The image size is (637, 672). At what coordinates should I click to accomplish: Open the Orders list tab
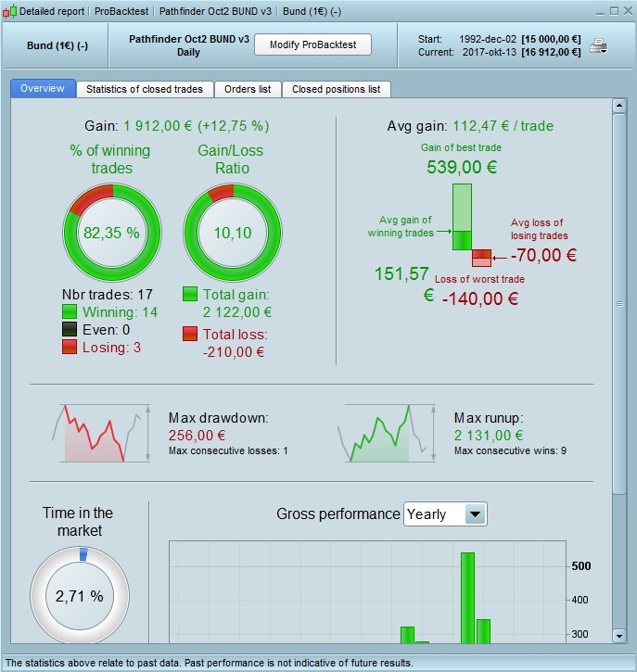pyautogui.click(x=248, y=89)
